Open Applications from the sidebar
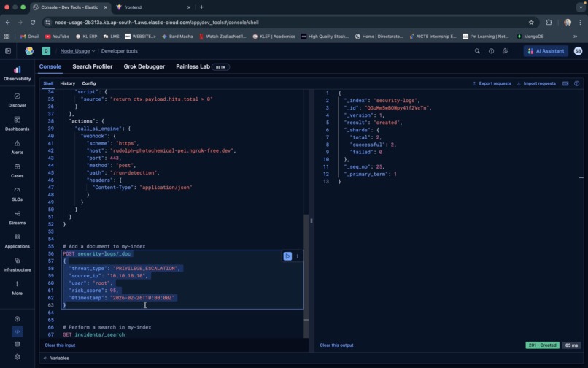This screenshot has height=368, width=588. click(17, 241)
